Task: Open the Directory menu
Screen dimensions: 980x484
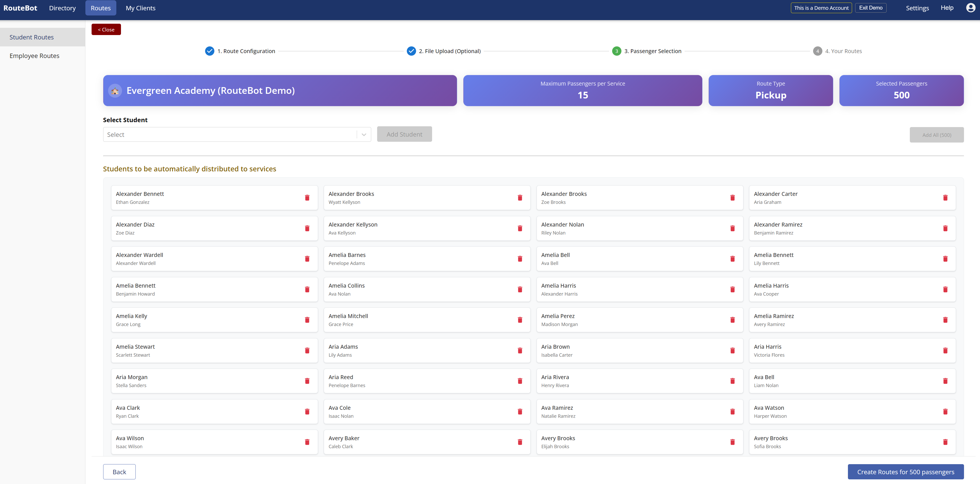Action: (62, 8)
